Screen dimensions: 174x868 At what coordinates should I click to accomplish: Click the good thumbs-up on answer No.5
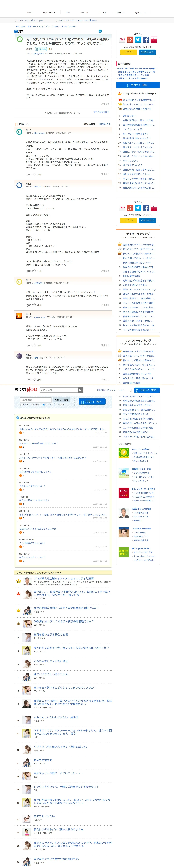point(31,271)
